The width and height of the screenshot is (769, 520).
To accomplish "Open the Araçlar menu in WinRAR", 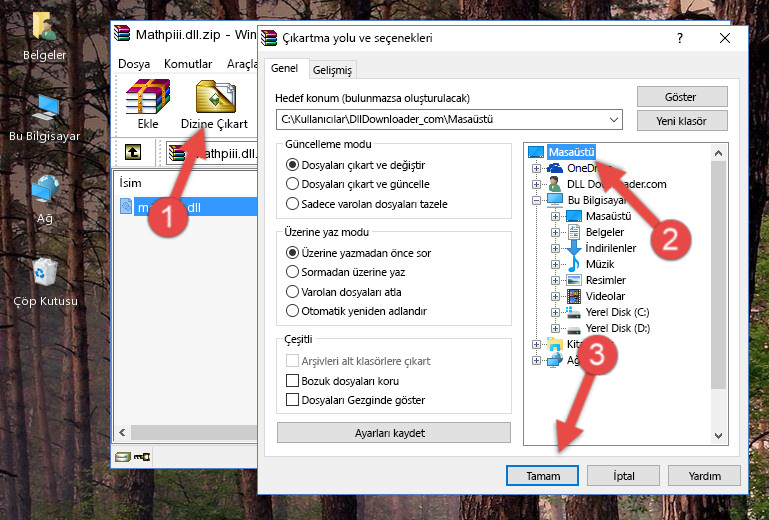I will 242,64.
